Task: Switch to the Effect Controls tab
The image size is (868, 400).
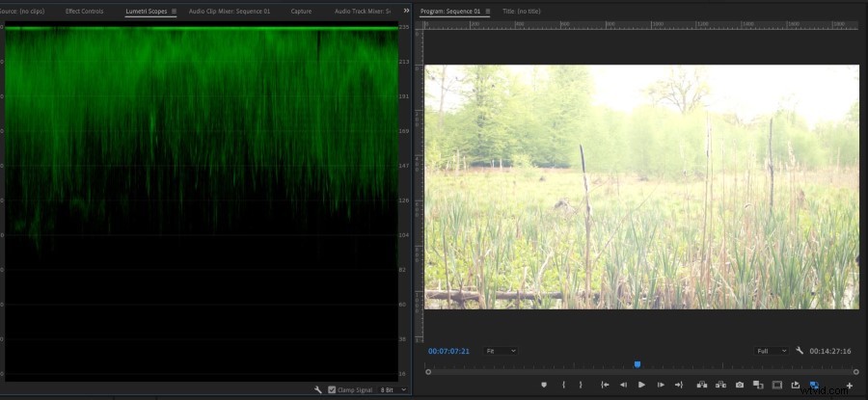Action: pyautogui.click(x=84, y=11)
